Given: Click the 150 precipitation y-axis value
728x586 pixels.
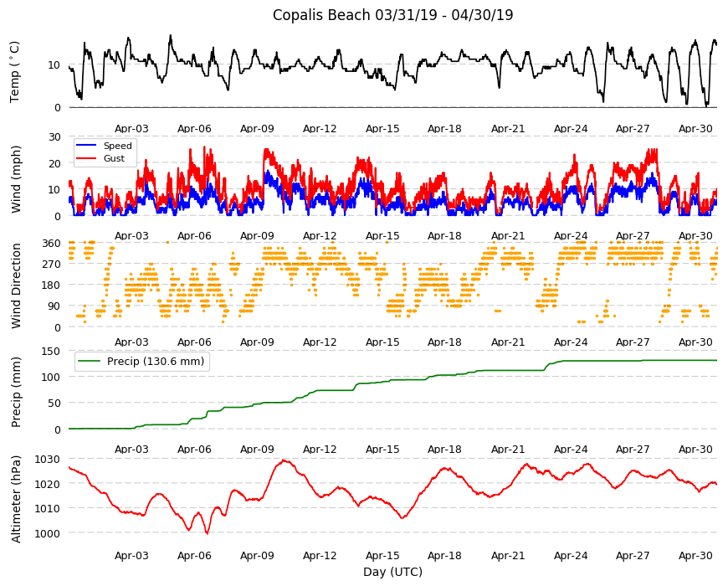Looking at the screenshot, I should [52, 352].
